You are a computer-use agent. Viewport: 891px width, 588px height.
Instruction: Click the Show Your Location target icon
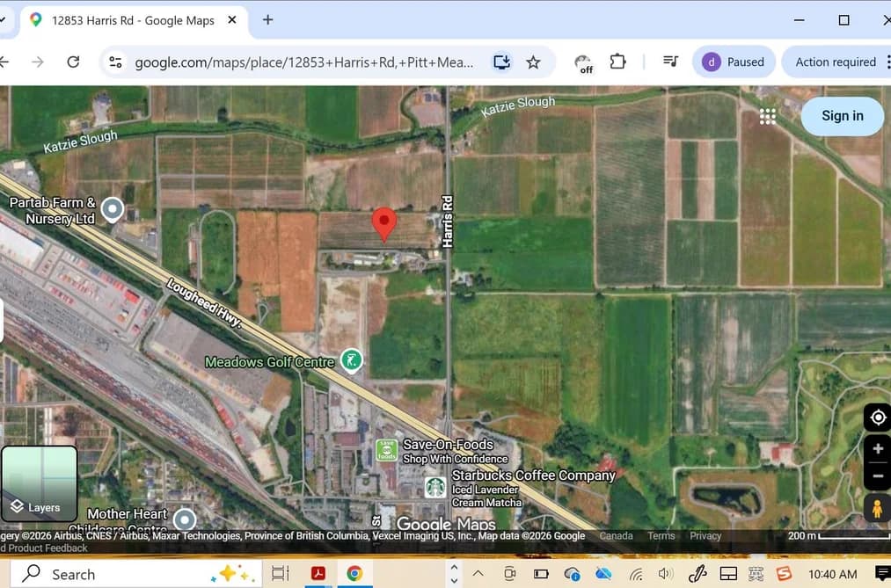coord(877,417)
